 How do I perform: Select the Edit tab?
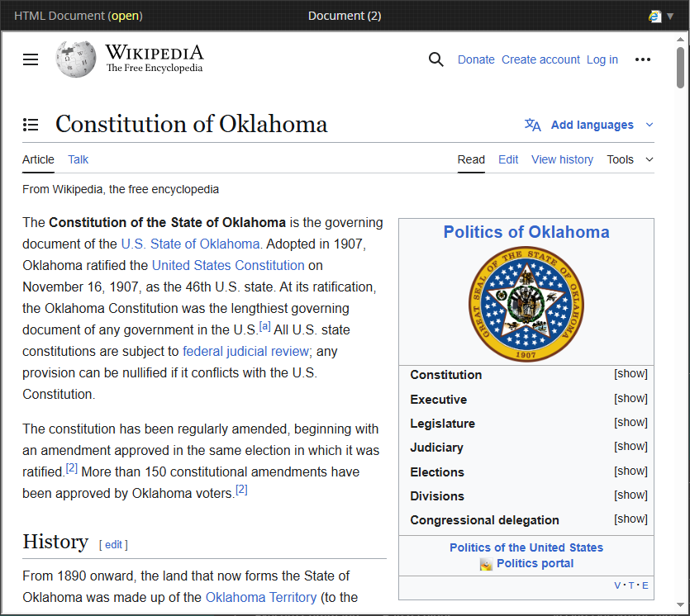[x=508, y=159]
